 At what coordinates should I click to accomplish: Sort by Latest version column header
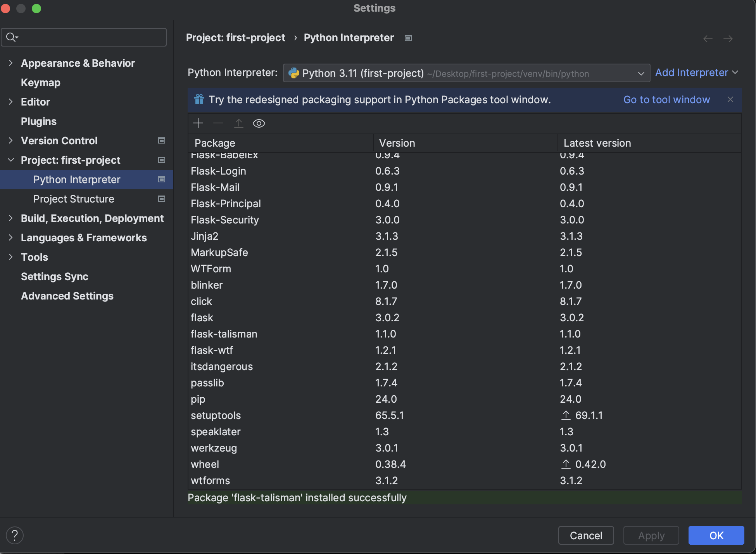pyautogui.click(x=650, y=143)
